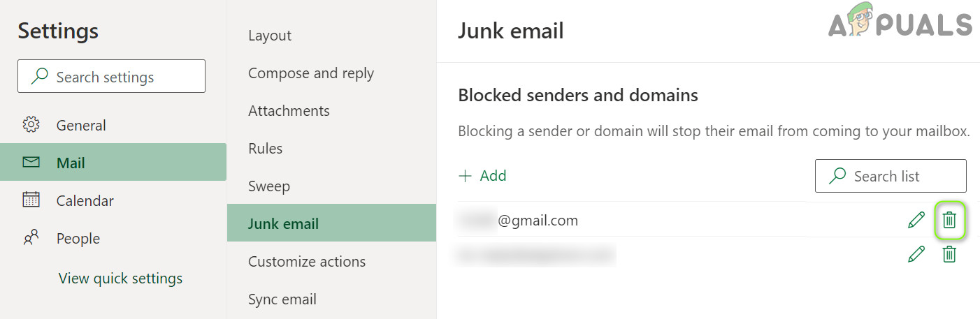Click the Calendar icon in settings sidebar
This screenshot has height=319, width=980.
click(31, 200)
